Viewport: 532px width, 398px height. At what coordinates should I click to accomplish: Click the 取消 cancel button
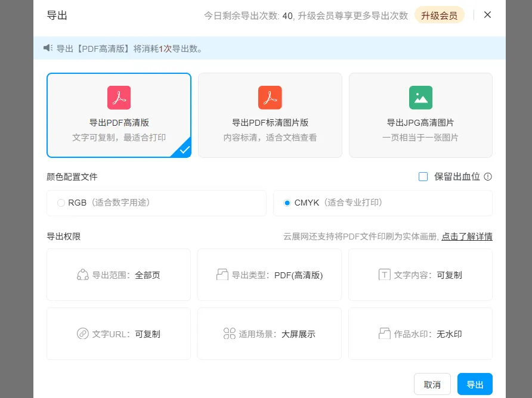tap(432, 384)
